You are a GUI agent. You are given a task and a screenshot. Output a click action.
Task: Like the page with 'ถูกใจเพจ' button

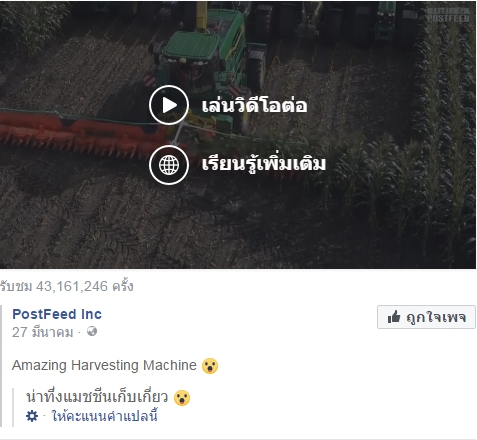pos(426,317)
